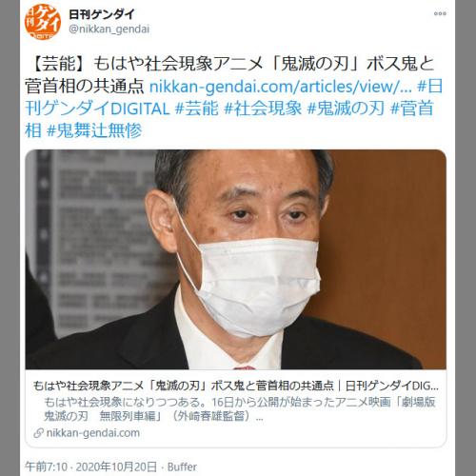
Task: Click the tweet text 菅首相の共通点
Action: tap(85, 87)
